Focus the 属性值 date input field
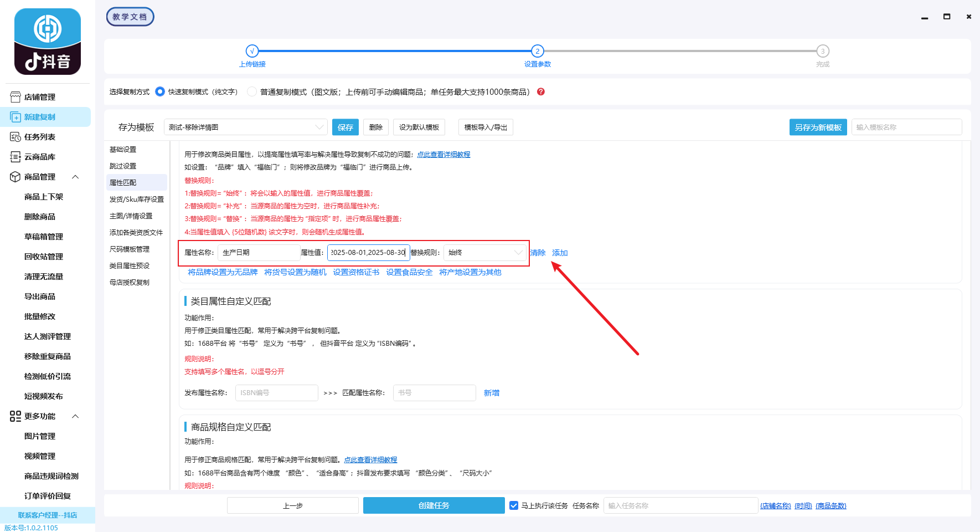Image resolution: width=980 pixels, height=532 pixels. coord(369,253)
